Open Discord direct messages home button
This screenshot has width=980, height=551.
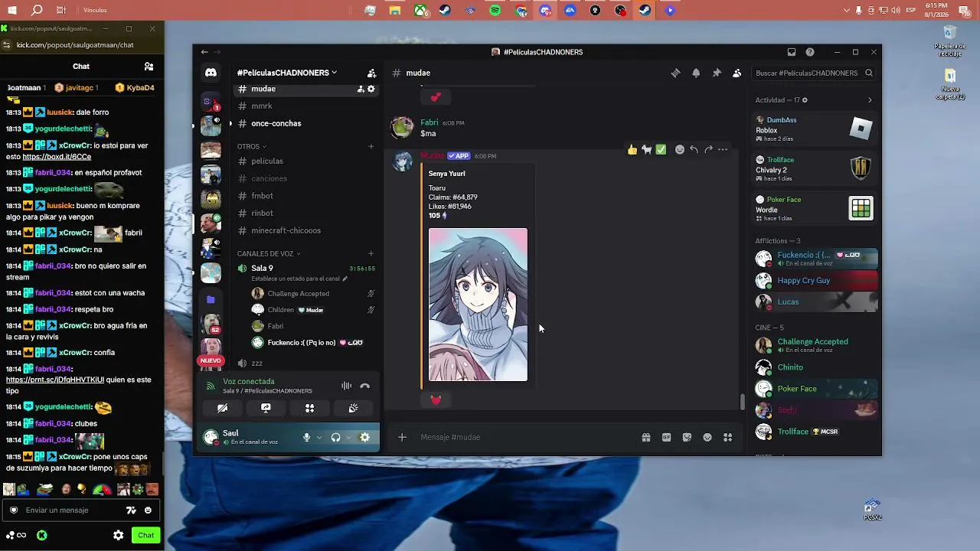(211, 73)
